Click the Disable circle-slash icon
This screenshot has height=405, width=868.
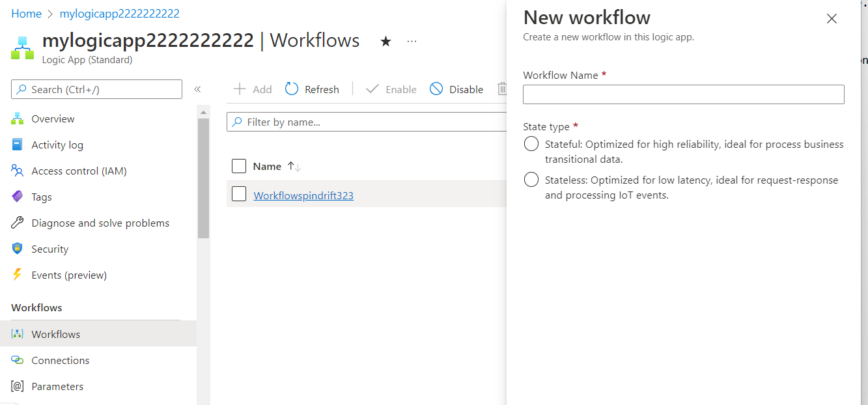click(436, 89)
